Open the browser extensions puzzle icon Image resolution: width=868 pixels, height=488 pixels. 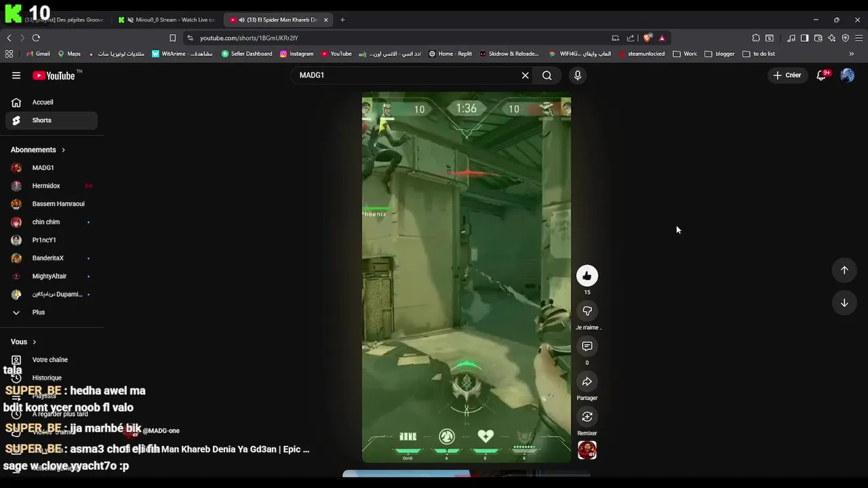pos(756,38)
